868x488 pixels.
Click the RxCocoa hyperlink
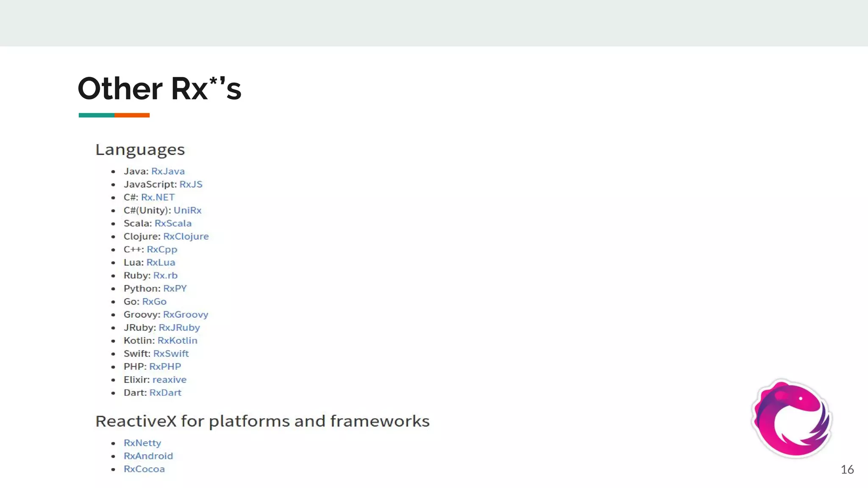click(x=144, y=469)
